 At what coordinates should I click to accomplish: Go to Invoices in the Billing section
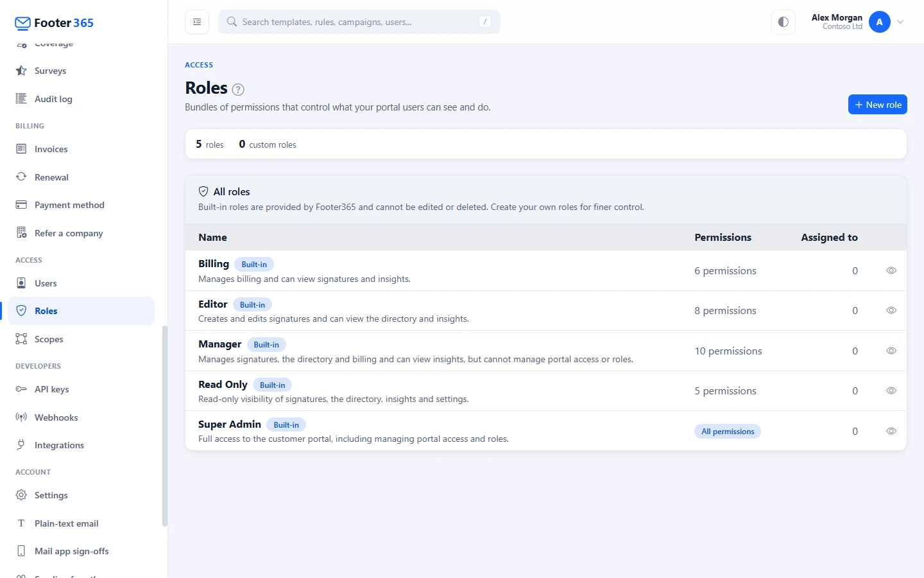coord(81,149)
